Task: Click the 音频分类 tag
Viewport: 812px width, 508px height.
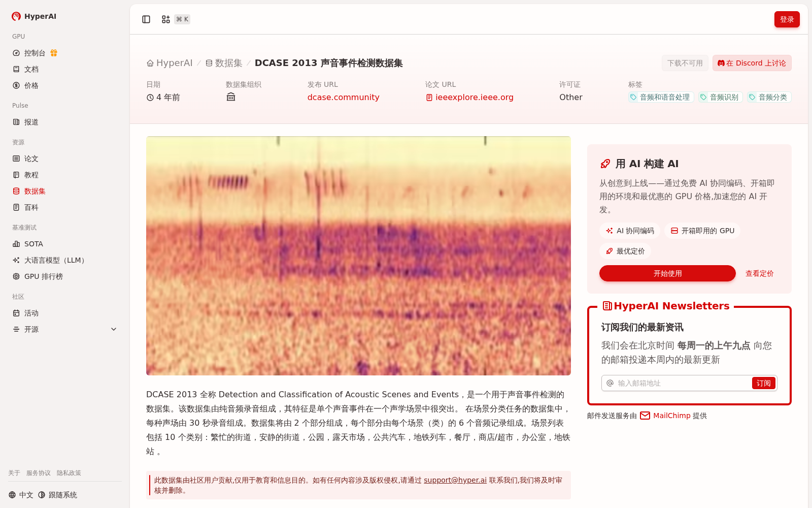Action: (769, 97)
